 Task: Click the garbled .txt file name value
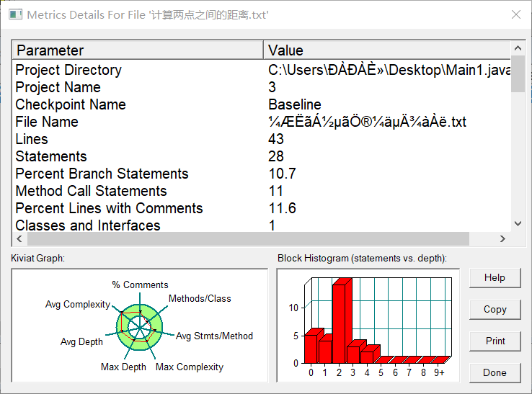pos(367,122)
